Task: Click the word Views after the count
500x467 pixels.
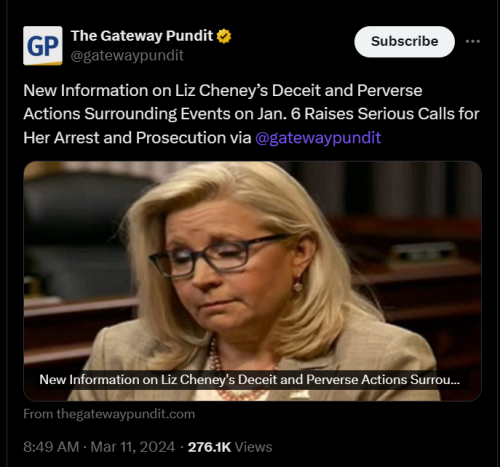Action: click(254, 447)
